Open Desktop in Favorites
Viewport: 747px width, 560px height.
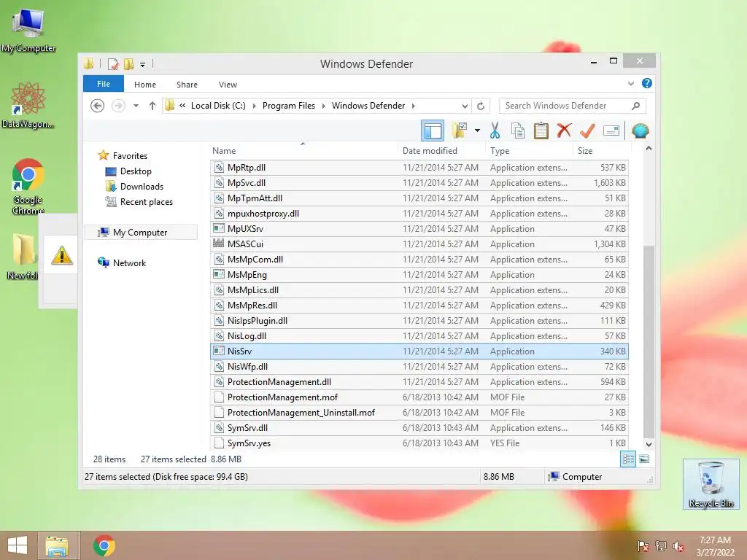tap(136, 171)
